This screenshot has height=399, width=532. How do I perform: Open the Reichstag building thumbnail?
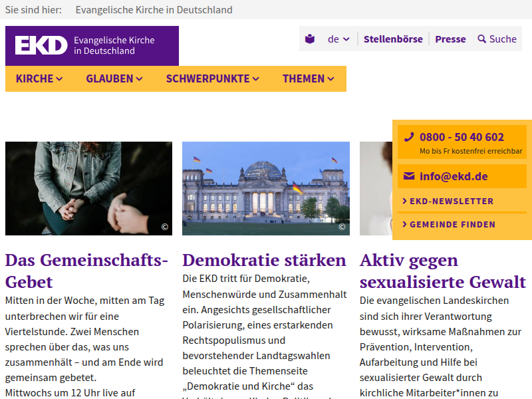[265, 188]
